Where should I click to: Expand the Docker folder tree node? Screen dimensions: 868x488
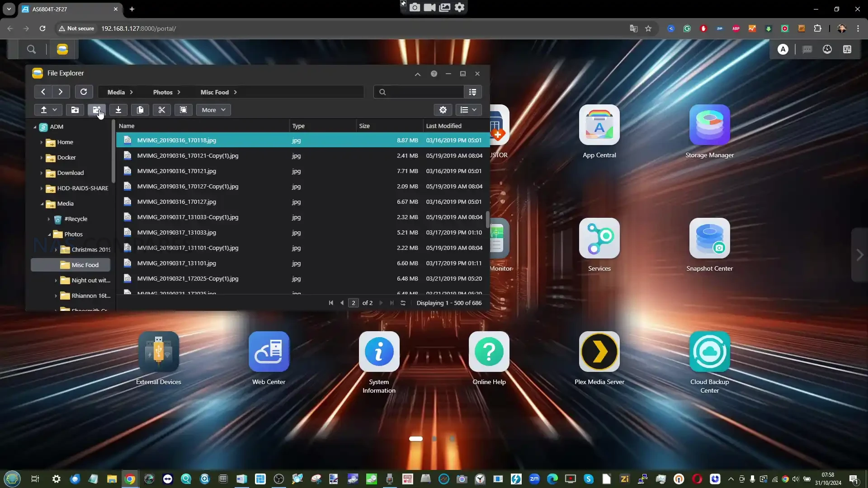[42, 158]
